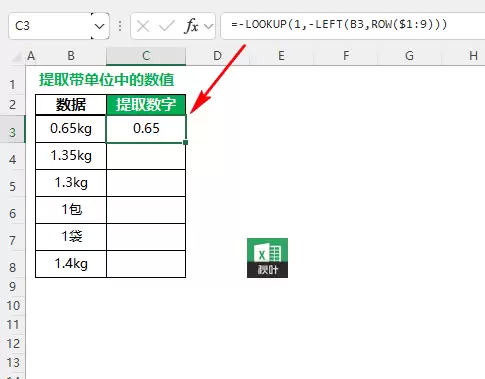Select row 13 header
This screenshot has height=379, width=485.
[x=12, y=363]
